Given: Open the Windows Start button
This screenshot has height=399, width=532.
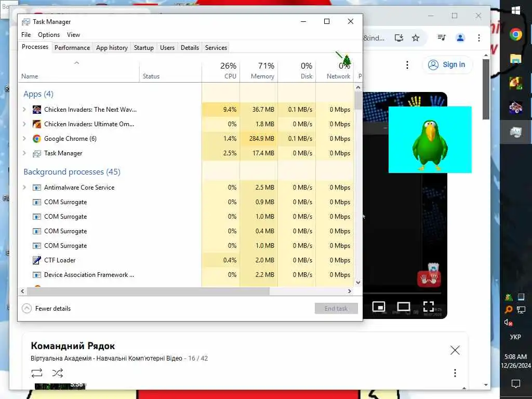Looking at the screenshot, I should click(516, 10).
